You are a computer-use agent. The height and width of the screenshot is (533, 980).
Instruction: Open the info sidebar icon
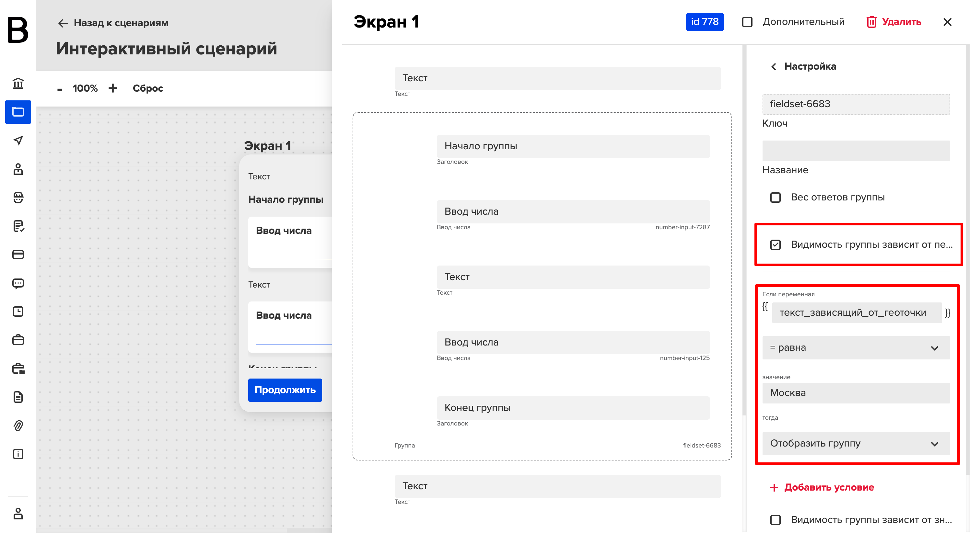point(18,454)
